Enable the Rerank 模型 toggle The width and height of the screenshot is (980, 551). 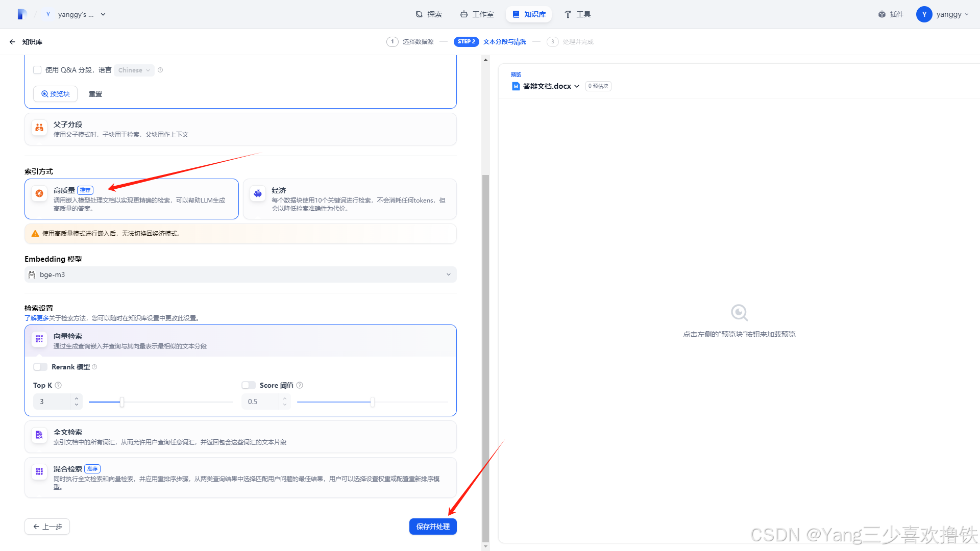40,367
